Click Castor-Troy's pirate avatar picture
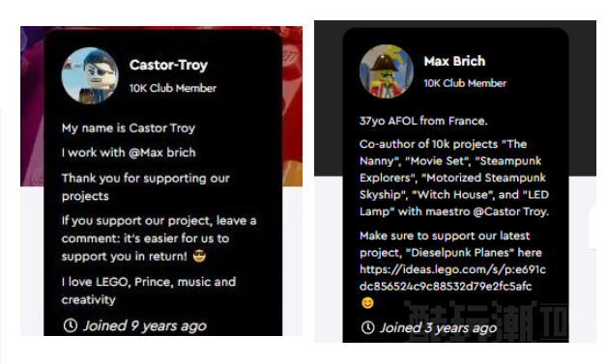Viewport: 607px width, 364px height. click(x=90, y=76)
